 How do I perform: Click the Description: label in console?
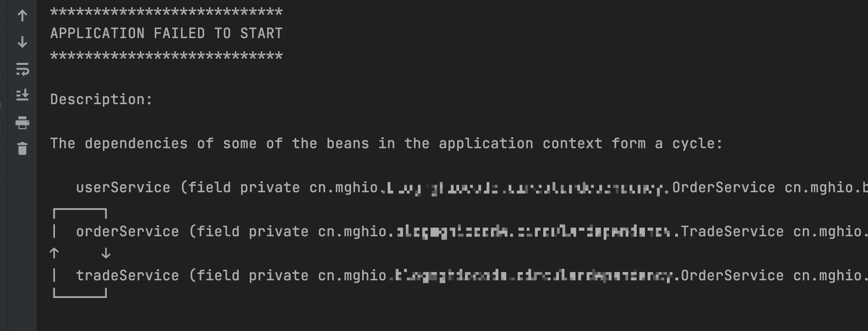(101, 99)
